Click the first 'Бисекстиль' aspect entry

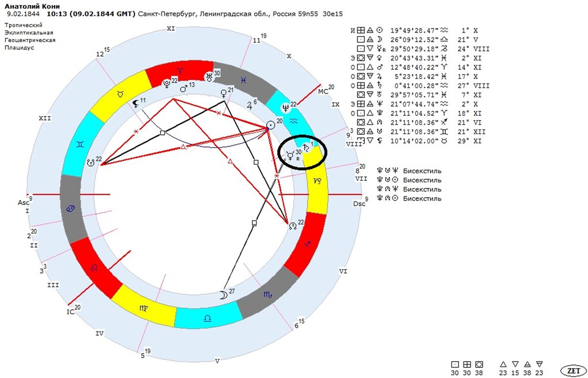pyautogui.click(x=422, y=171)
